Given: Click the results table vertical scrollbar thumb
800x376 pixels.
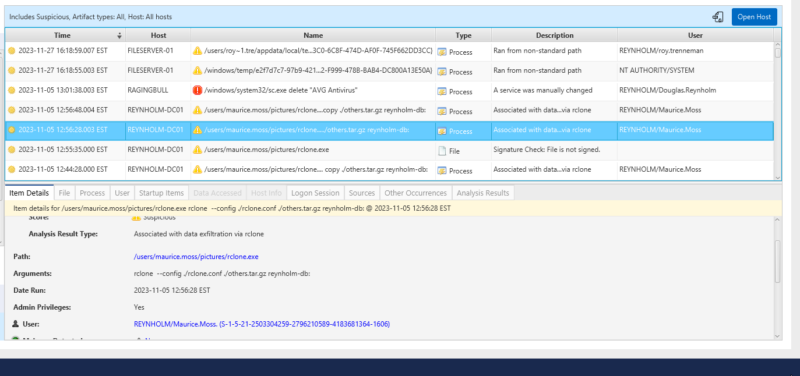Looking at the screenshot, I should (778, 53).
